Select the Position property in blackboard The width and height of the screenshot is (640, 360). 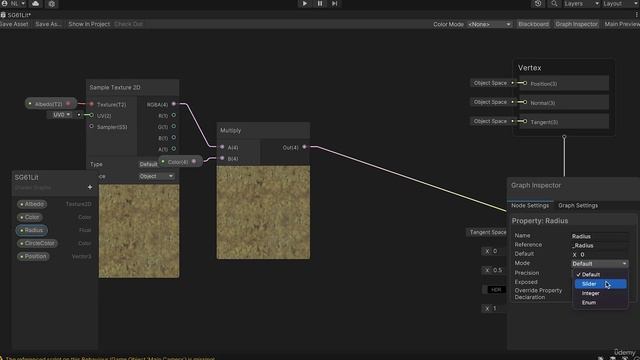click(33, 256)
